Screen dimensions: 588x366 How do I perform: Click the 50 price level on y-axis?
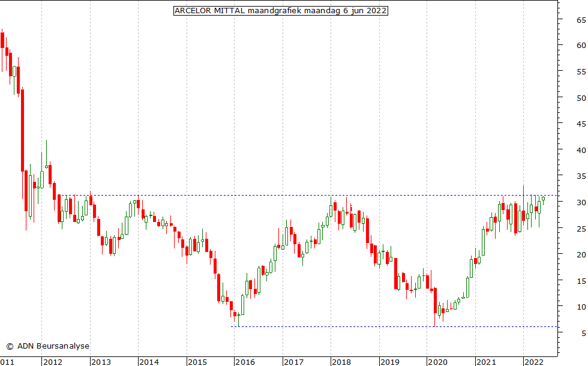581,98
